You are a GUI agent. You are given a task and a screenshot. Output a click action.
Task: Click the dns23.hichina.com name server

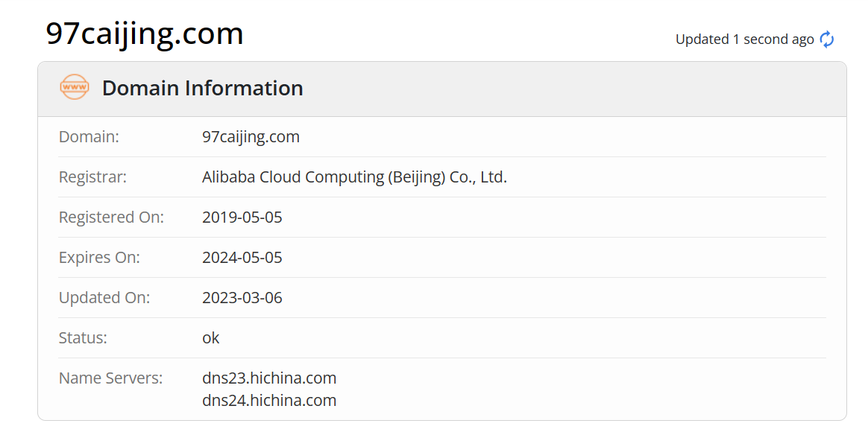click(x=269, y=378)
